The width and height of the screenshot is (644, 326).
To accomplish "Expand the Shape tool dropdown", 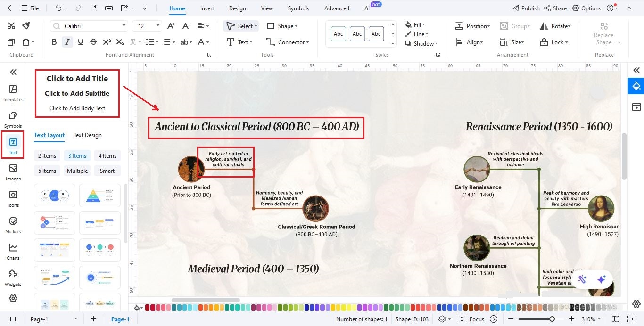I will point(296,26).
